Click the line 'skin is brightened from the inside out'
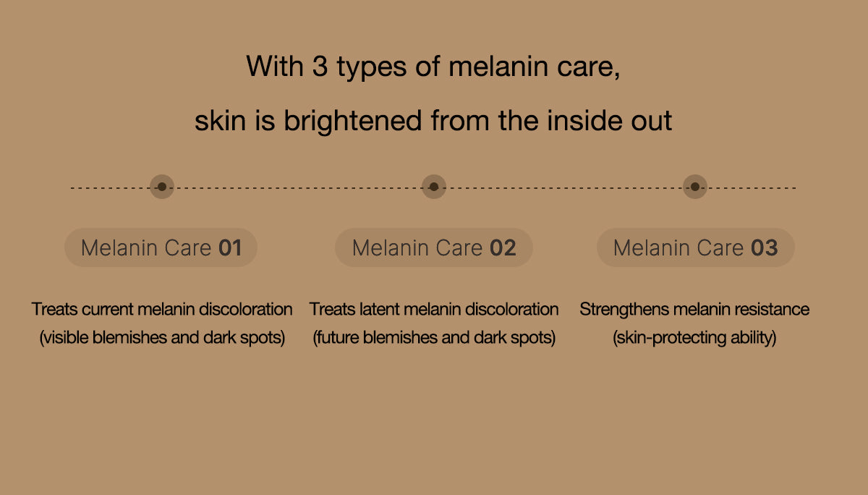Image resolution: width=868 pixels, height=495 pixels. (x=434, y=120)
